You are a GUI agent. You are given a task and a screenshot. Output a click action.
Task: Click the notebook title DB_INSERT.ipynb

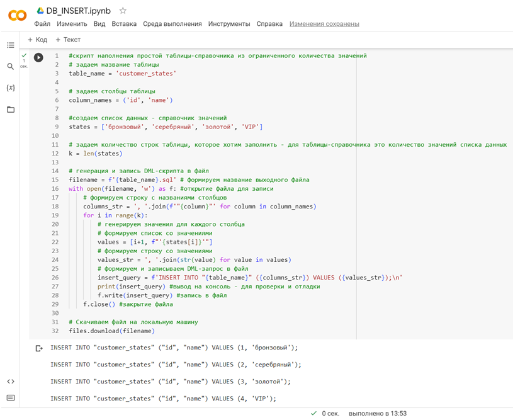tap(79, 11)
